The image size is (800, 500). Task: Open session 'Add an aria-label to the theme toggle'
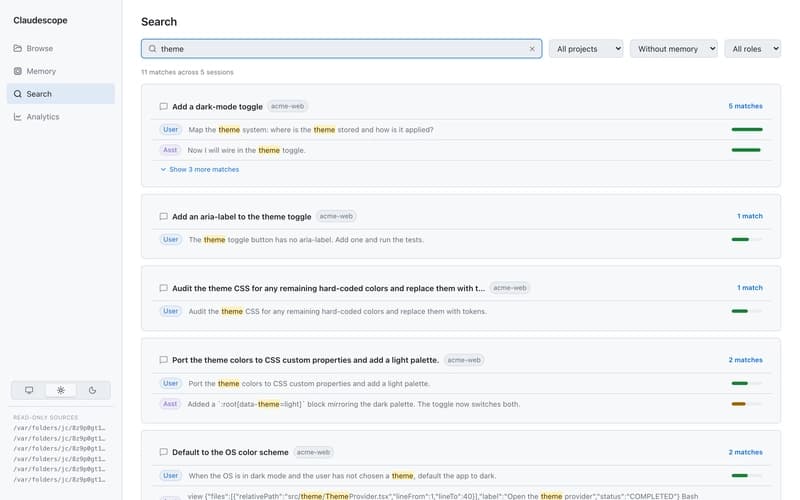tap(241, 217)
